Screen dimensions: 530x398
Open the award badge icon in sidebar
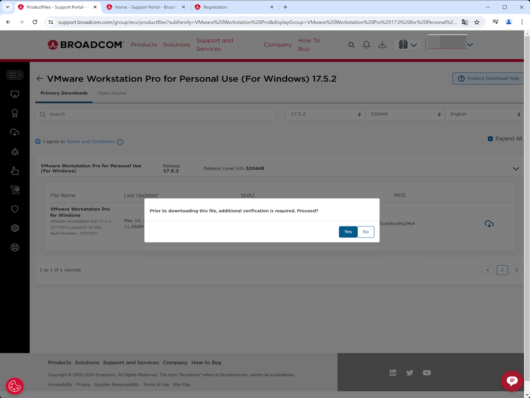(15, 113)
